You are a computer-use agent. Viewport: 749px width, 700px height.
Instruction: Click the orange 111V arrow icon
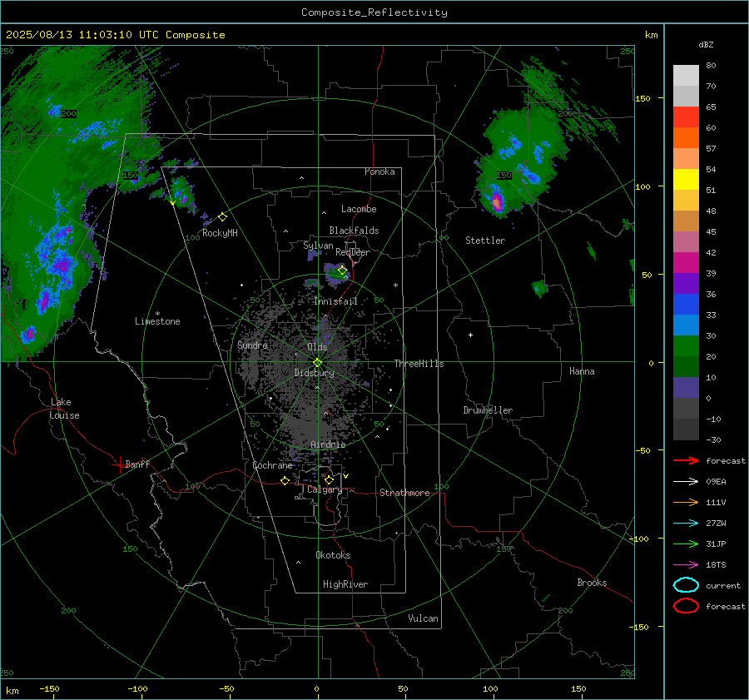tap(686, 502)
